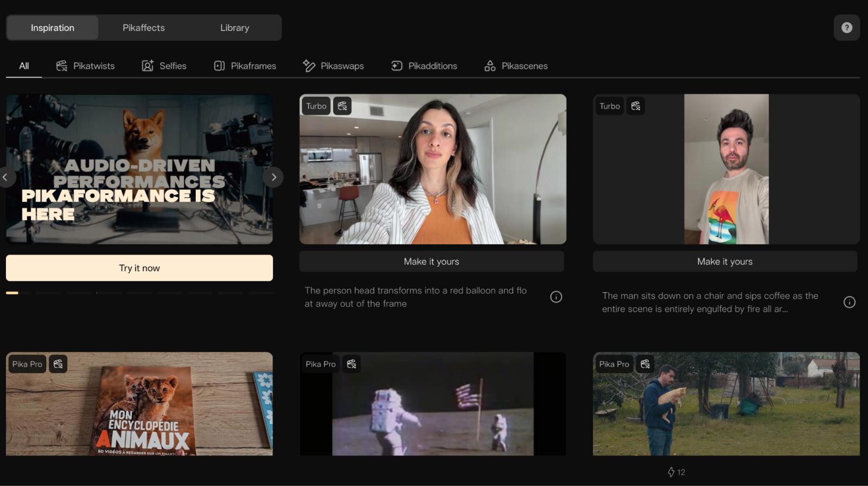Open the bearded man video thumbnail
868x486 pixels.
[726, 169]
